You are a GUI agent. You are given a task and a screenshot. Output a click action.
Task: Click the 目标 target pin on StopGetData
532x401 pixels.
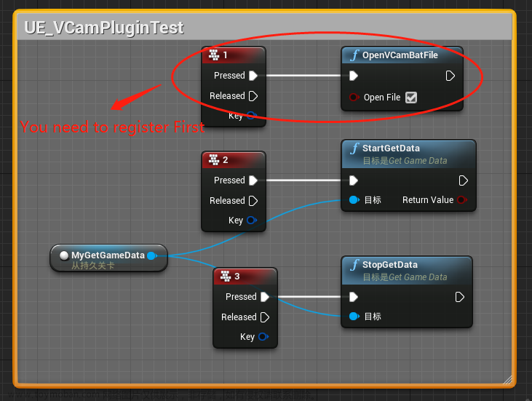click(354, 317)
